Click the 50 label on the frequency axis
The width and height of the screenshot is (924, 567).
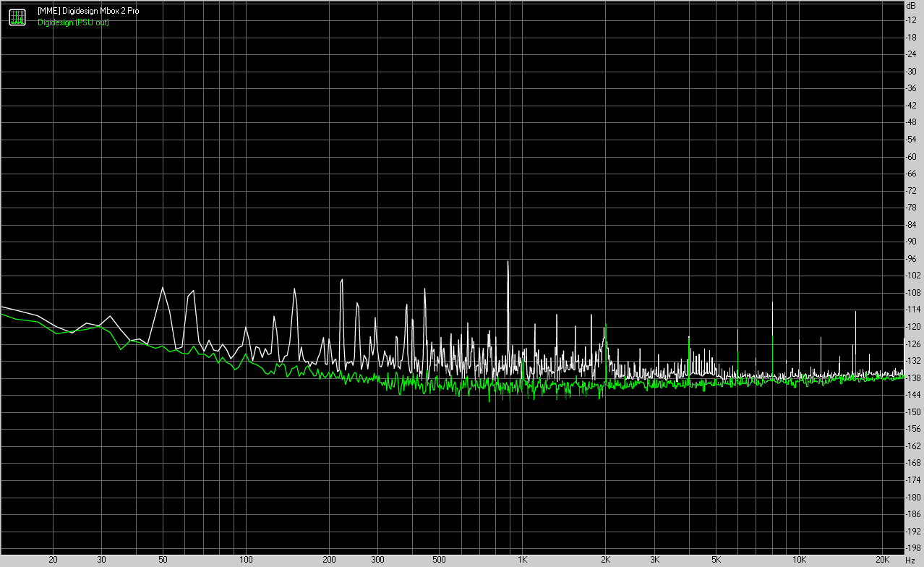coord(163,560)
